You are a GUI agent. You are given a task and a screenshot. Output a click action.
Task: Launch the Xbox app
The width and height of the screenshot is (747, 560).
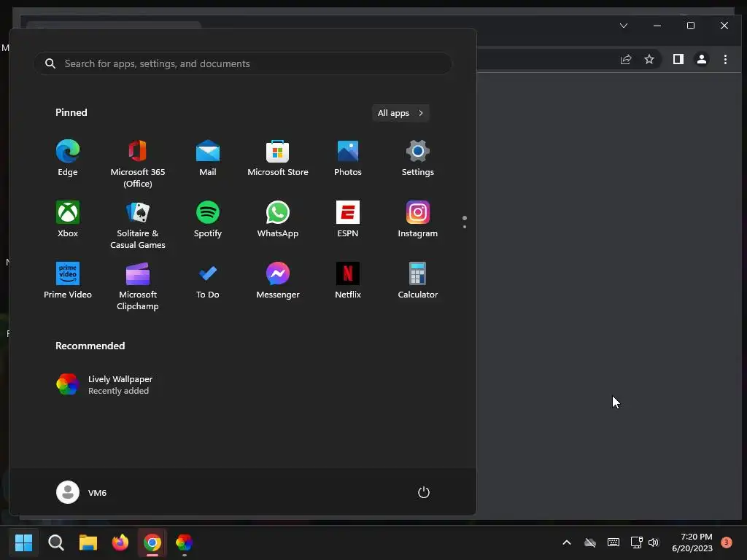pyautogui.click(x=68, y=219)
